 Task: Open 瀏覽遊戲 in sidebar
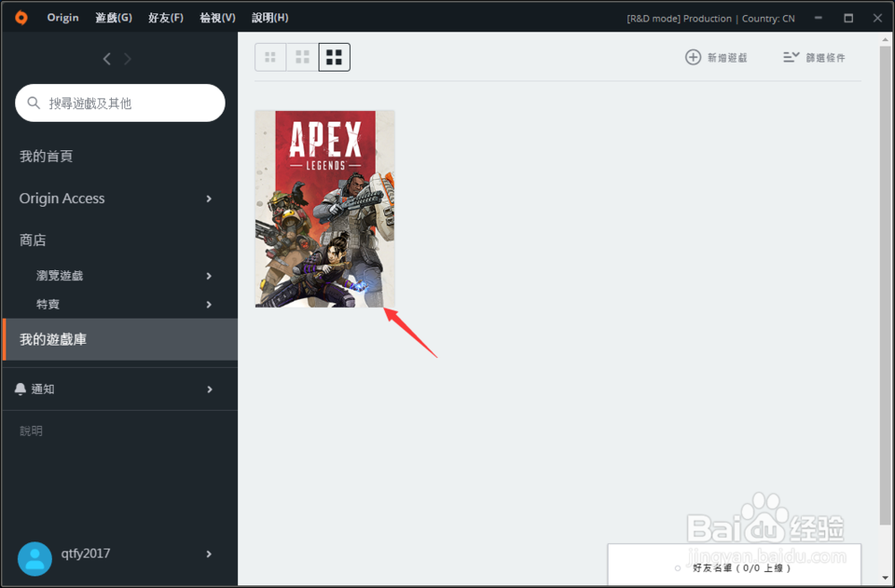[x=60, y=276]
